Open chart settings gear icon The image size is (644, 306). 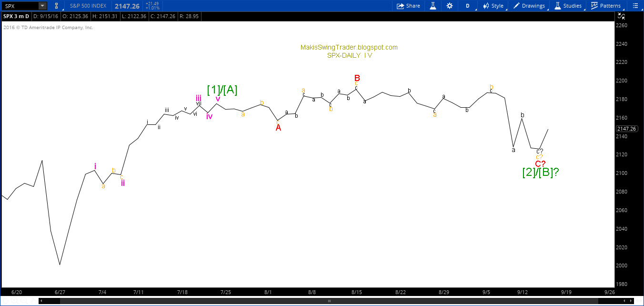tap(450, 6)
